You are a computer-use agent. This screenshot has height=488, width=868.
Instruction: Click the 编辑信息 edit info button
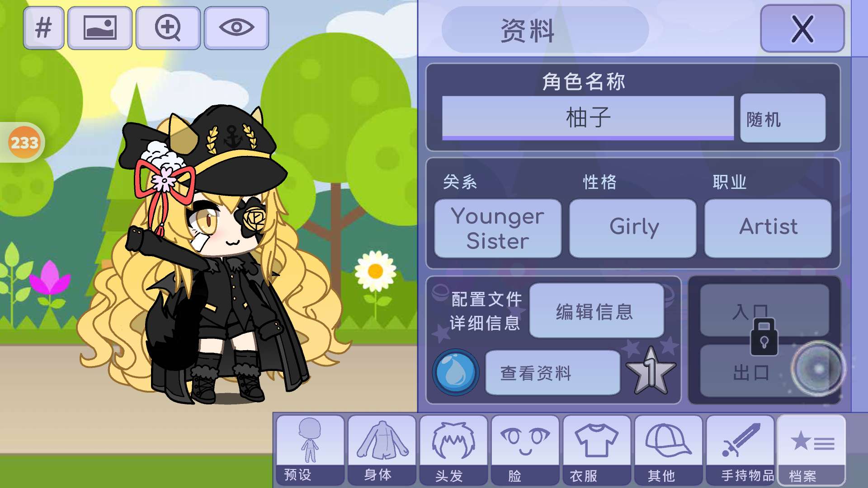pos(597,311)
